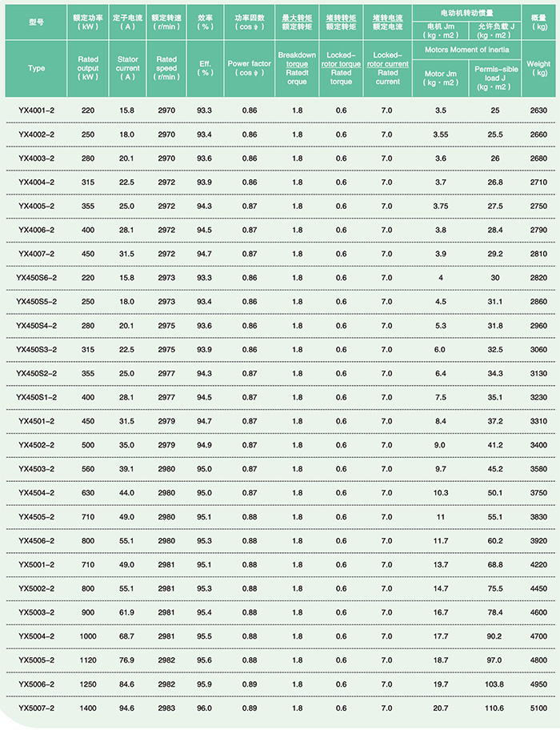The image size is (560, 730).
Task: Click the Type column header
Action: point(36,69)
